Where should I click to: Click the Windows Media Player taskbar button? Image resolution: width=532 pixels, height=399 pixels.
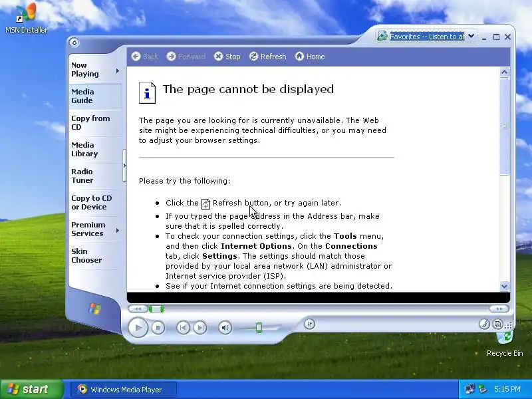tap(124, 390)
